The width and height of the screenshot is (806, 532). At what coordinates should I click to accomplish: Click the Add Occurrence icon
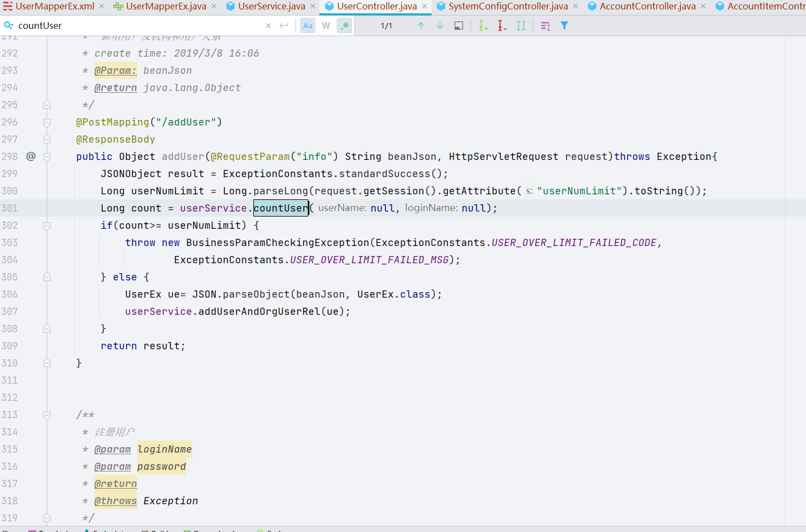click(x=483, y=25)
